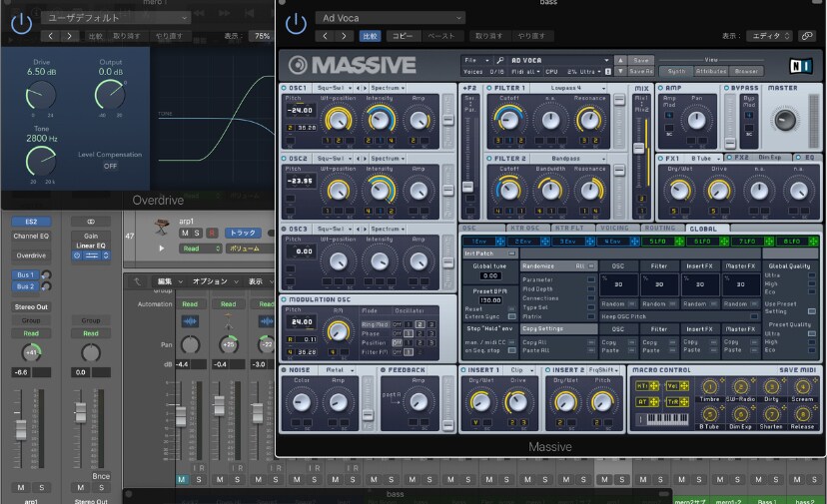
Task: Go to previous preset in Massive window header
Action: 325,36
